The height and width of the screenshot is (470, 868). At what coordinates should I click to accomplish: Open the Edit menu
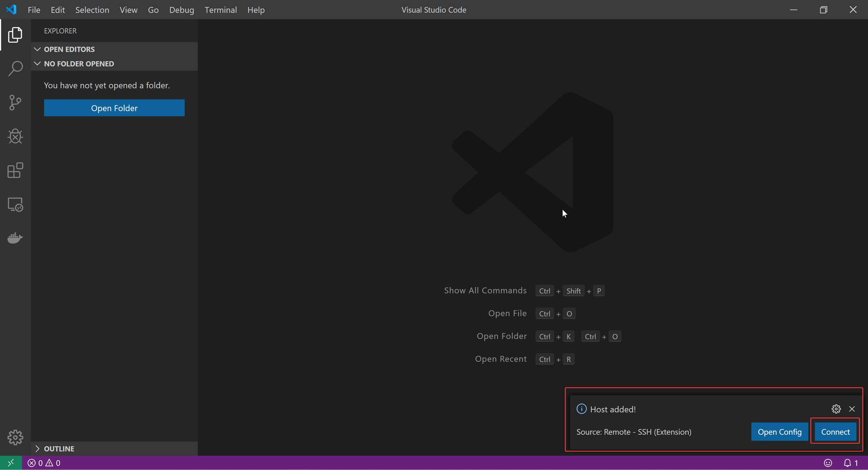[58, 10]
